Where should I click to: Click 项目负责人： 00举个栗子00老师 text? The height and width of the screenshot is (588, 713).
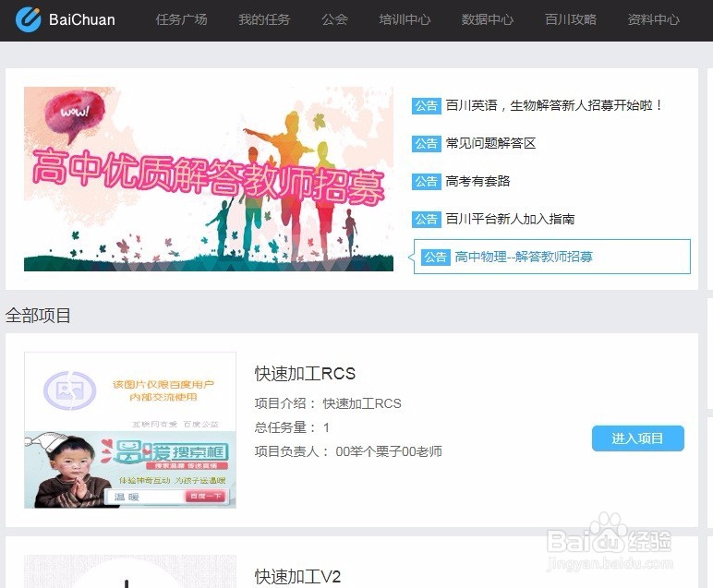click(x=348, y=451)
